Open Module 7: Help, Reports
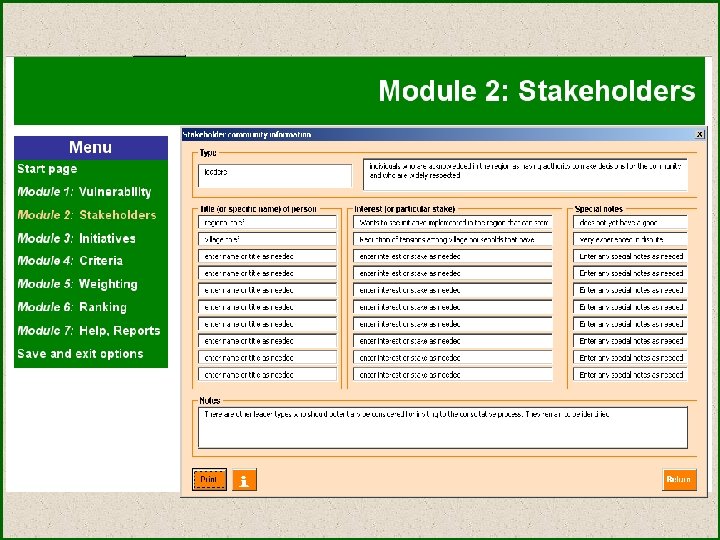Image resolution: width=720 pixels, height=540 pixels. coord(89,331)
